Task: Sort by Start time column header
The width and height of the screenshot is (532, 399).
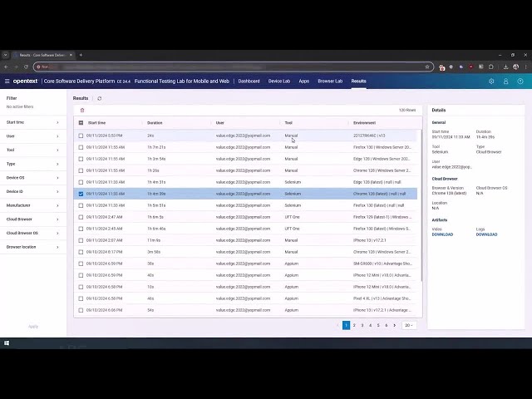Action: (96, 123)
